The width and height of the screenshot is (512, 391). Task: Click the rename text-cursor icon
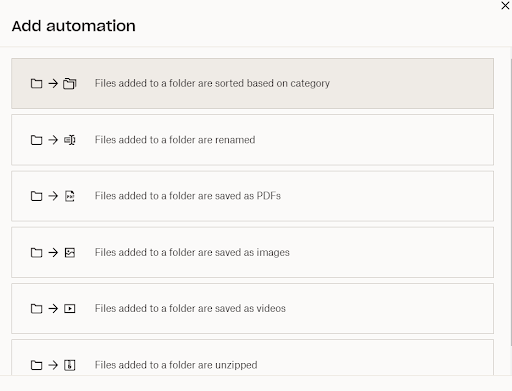[x=70, y=140]
